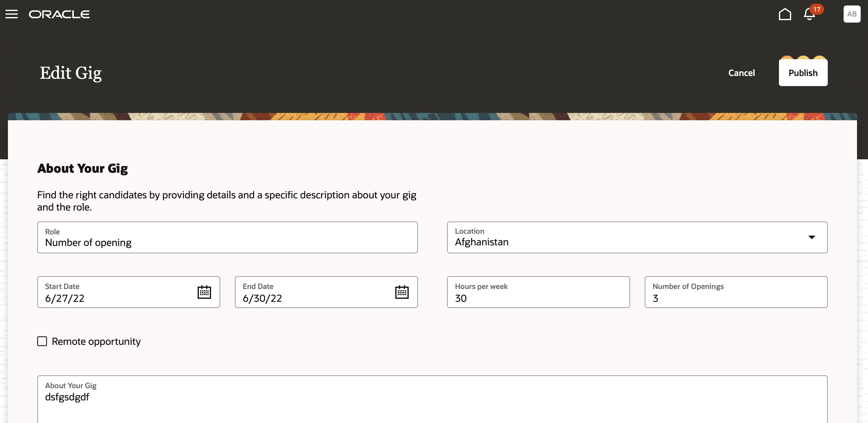
Task: Open the AB user profile avatar
Action: click(852, 14)
